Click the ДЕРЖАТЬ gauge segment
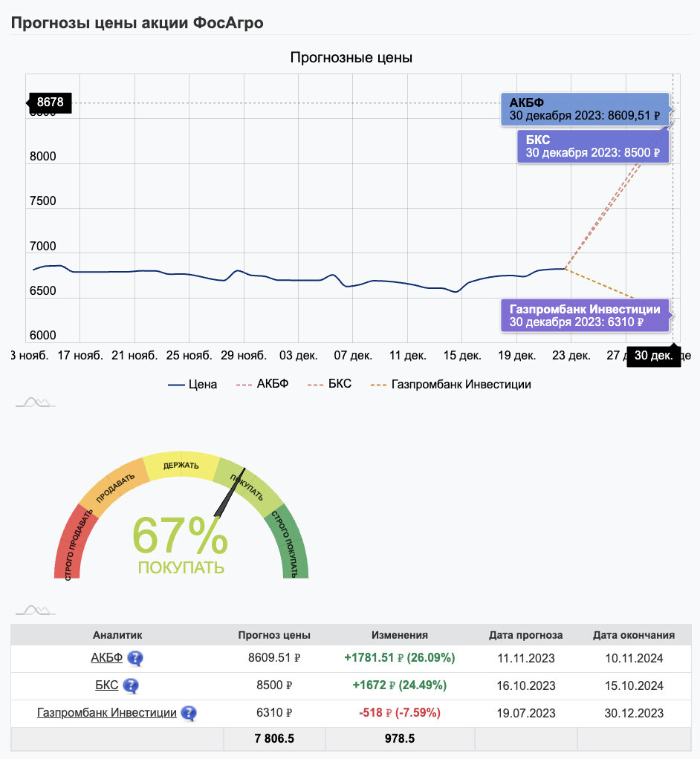This screenshot has height=759, width=700. [x=181, y=466]
